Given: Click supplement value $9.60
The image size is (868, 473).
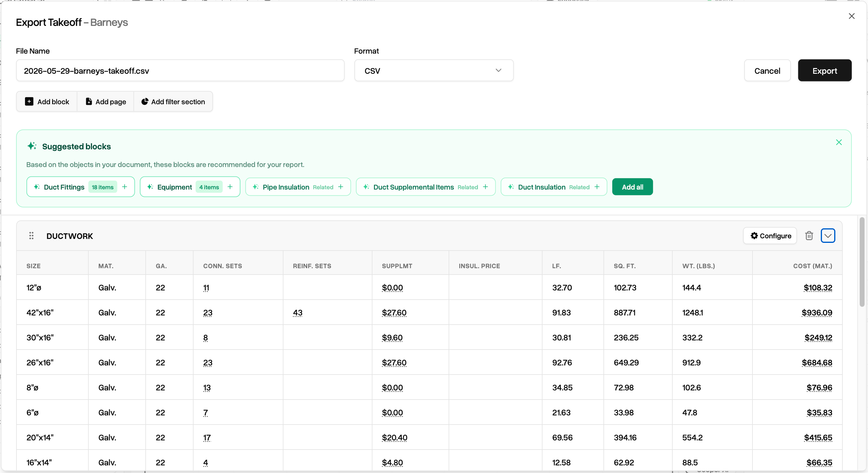Looking at the screenshot, I should tap(392, 338).
